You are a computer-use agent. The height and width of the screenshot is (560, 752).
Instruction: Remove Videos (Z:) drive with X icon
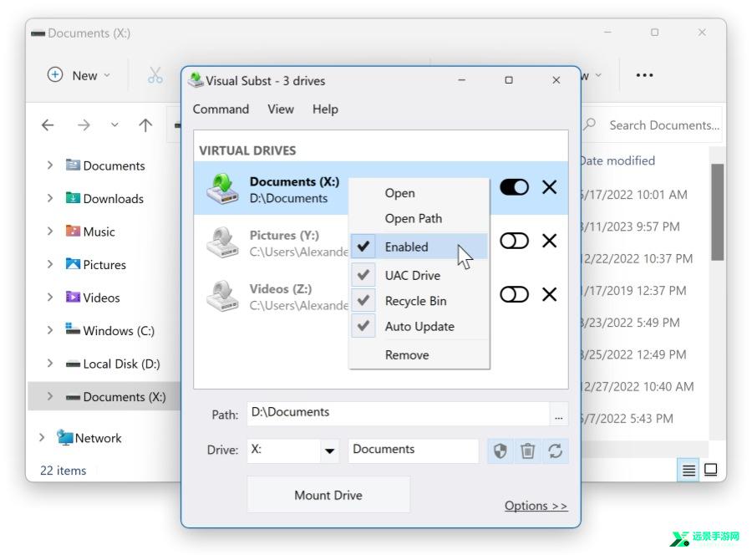coord(550,295)
